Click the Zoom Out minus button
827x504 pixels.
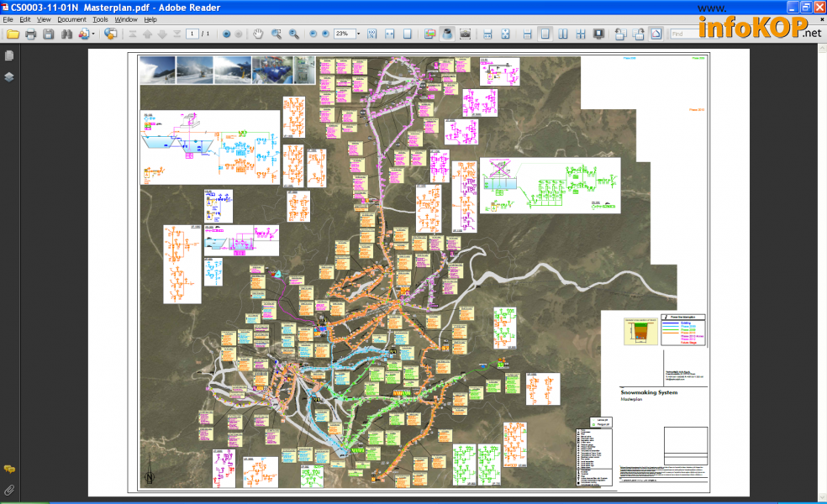[x=313, y=34]
